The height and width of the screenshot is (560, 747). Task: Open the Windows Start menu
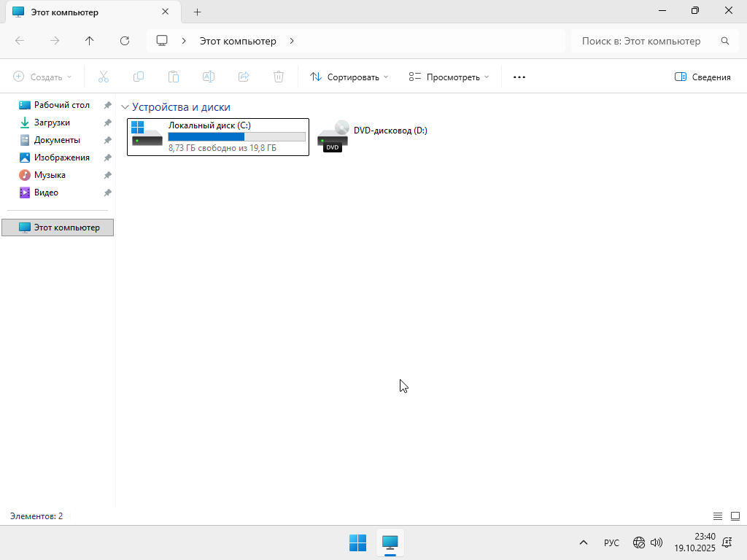click(x=357, y=542)
